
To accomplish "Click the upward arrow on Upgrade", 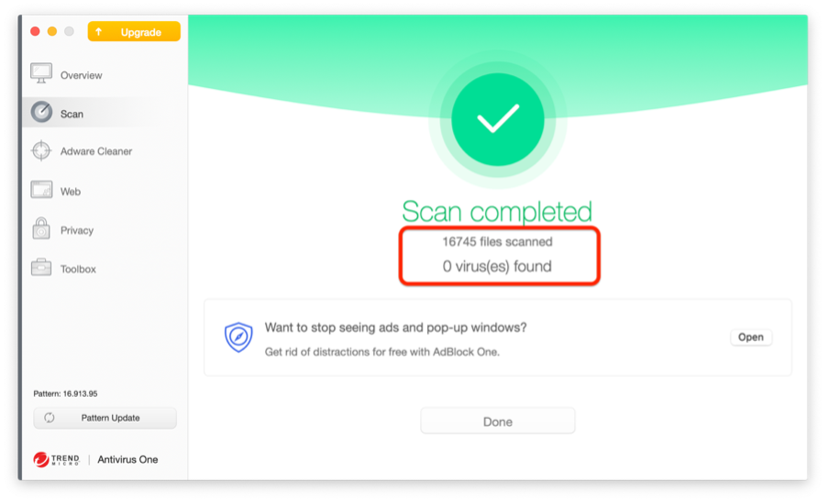I will tap(99, 32).
